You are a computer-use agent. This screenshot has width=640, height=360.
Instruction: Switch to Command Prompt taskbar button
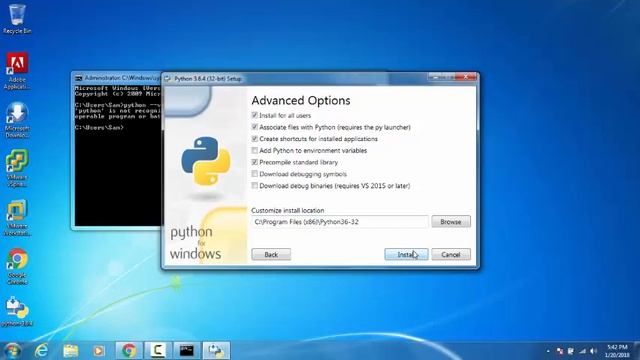click(x=187, y=351)
